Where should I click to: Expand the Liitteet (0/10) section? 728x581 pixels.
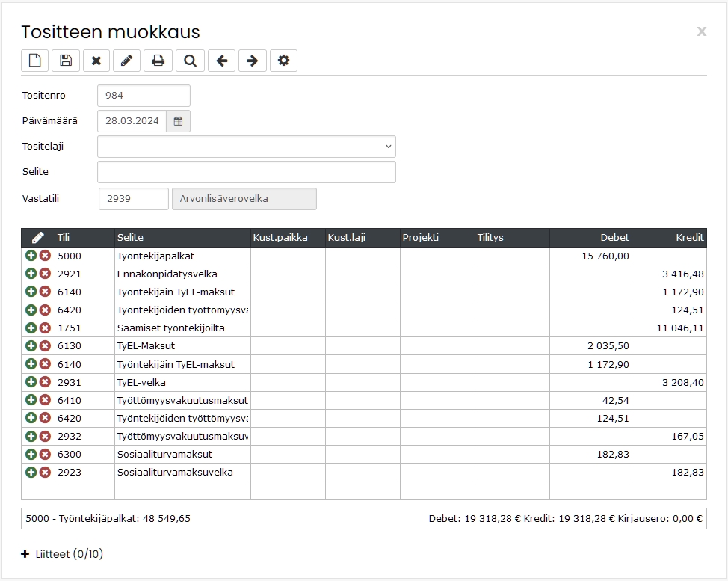tap(62, 553)
